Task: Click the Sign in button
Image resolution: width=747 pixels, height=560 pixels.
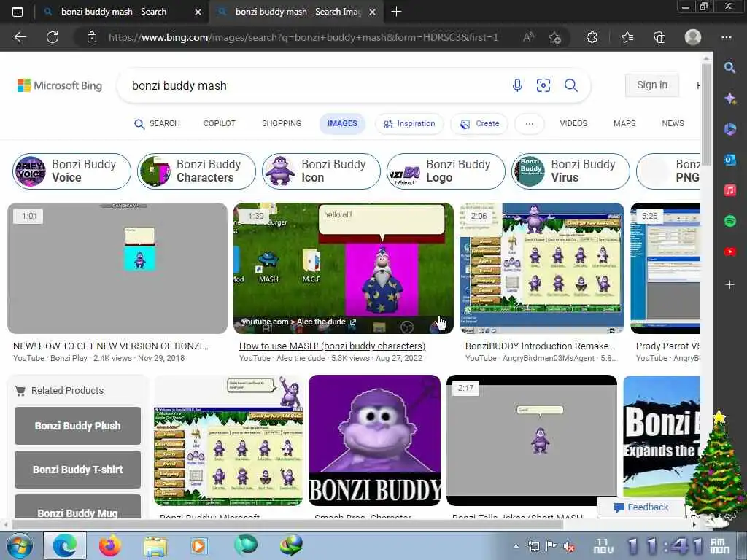Action: (x=651, y=85)
